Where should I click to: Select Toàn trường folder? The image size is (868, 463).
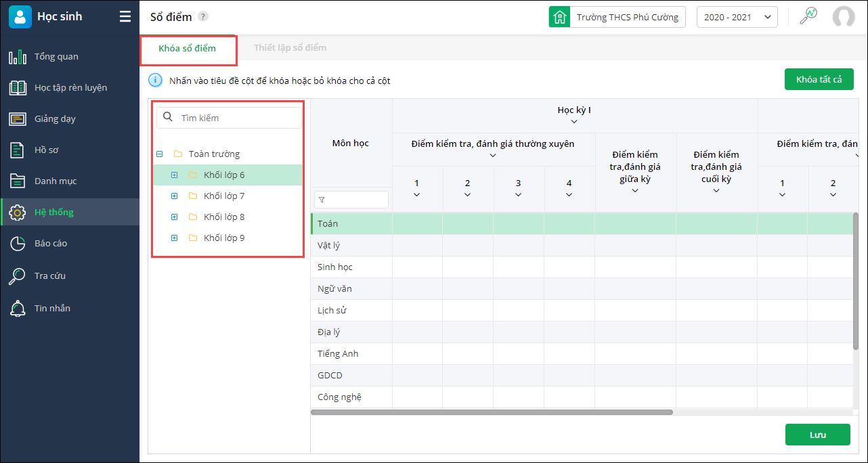[214, 154]
